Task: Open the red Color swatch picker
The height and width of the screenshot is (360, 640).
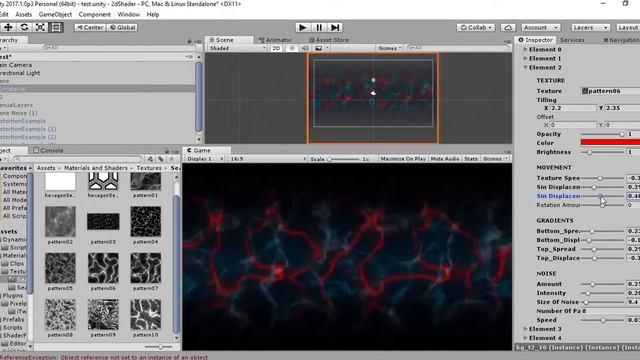Action: (x=610, y=142)
